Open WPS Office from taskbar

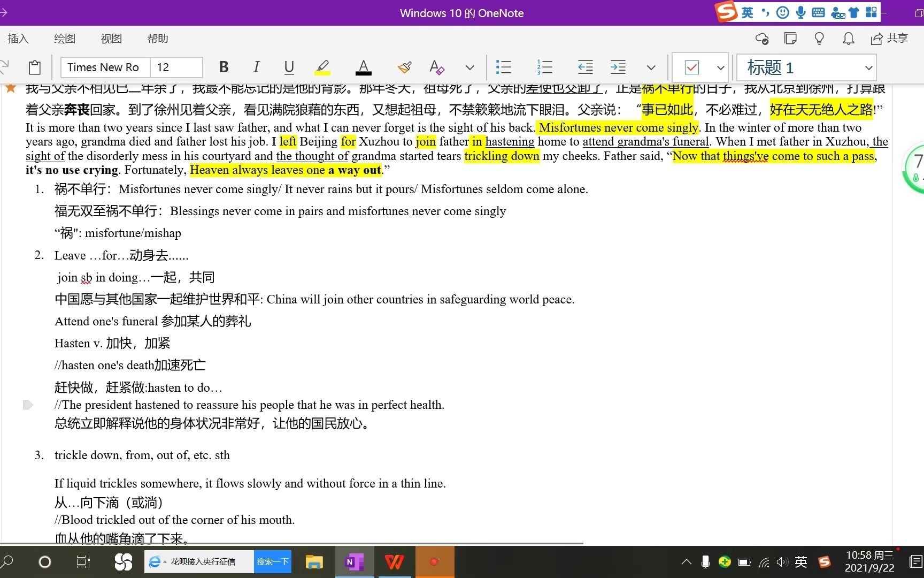(x=395, y=562)
